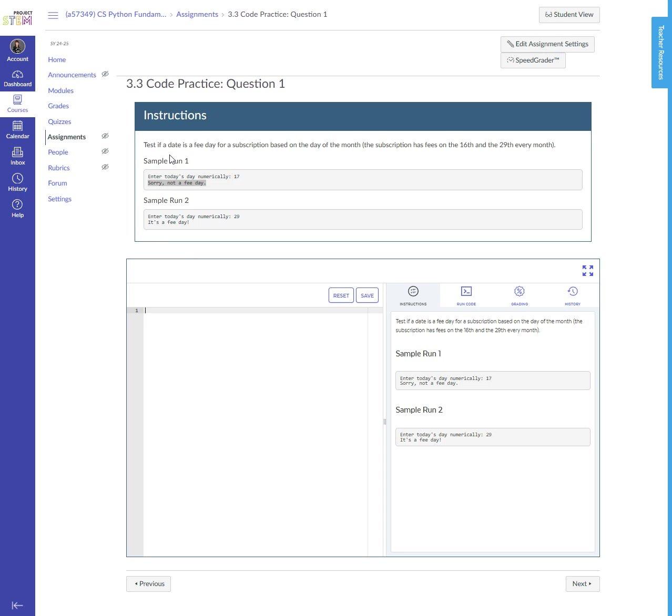The height and width of the screenshot is (616, 672).
Task: Expand the Teacher Resources side panel
Action: tap(661, 53)
